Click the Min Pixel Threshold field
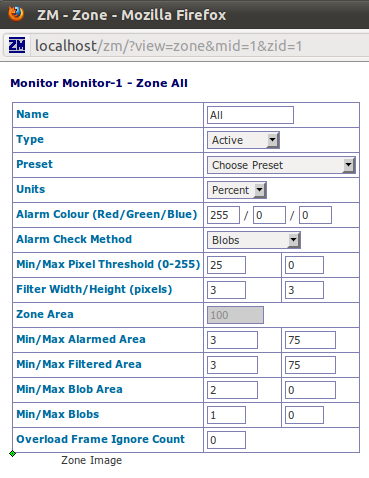 226,265
